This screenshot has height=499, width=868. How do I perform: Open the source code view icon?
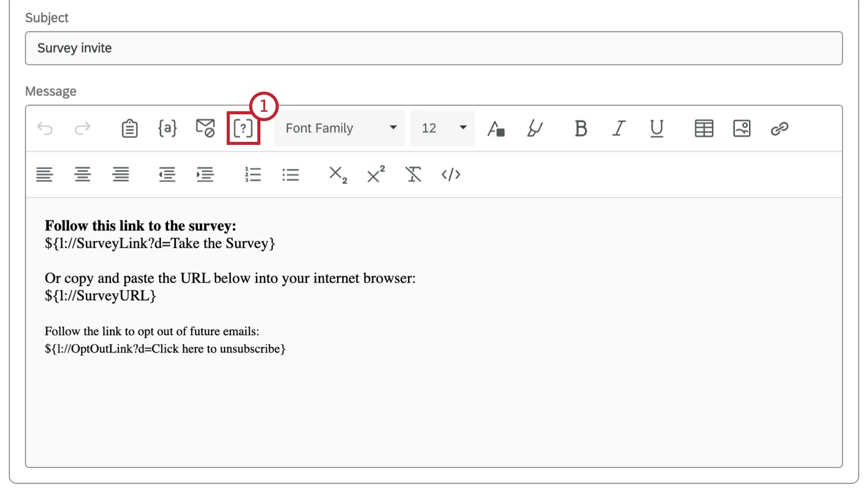coord(451,175)
